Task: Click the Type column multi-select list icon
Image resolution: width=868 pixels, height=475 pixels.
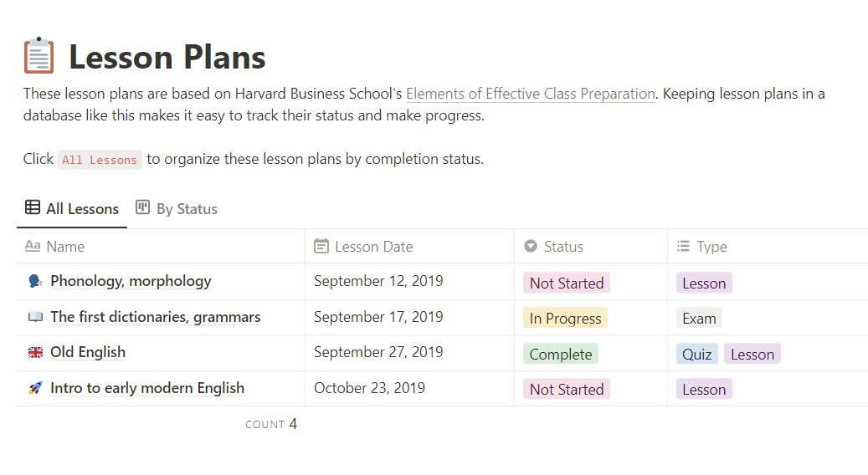Action: coord(683,247)
